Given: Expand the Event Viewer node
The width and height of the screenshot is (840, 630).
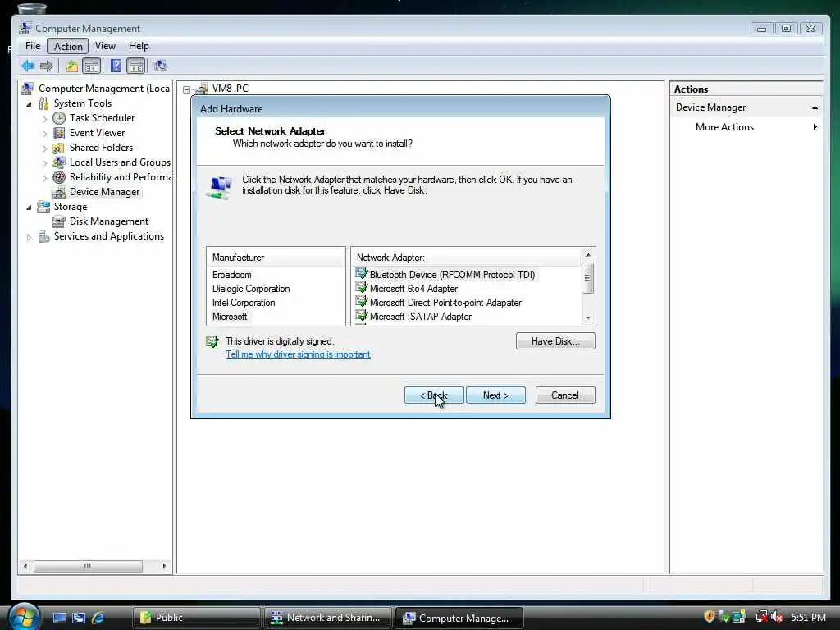Looking at the screenshot, I should tap(44, 134).
